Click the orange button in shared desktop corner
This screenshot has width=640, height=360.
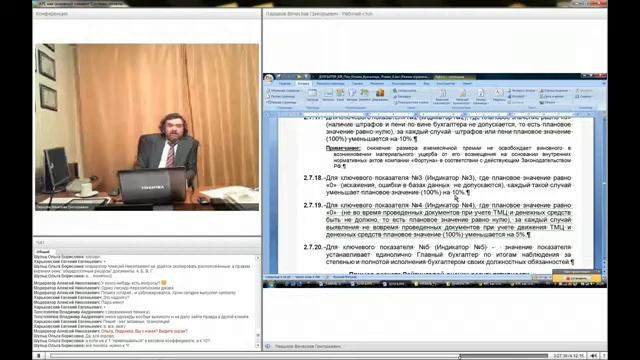pyautogui.click(x=577, y=278)
